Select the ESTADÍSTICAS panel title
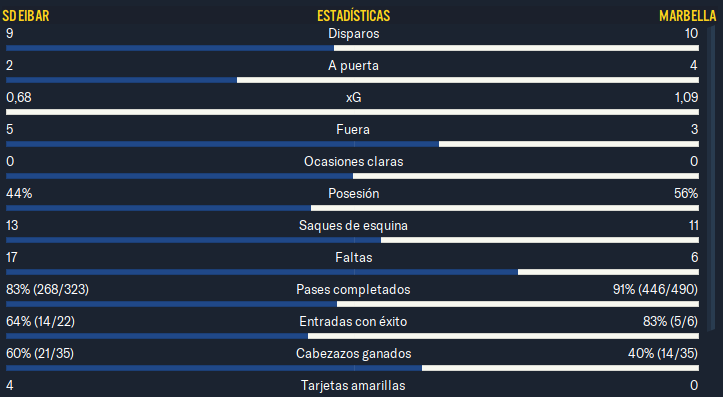Screen dimensions: 723x397 (353, 16)
